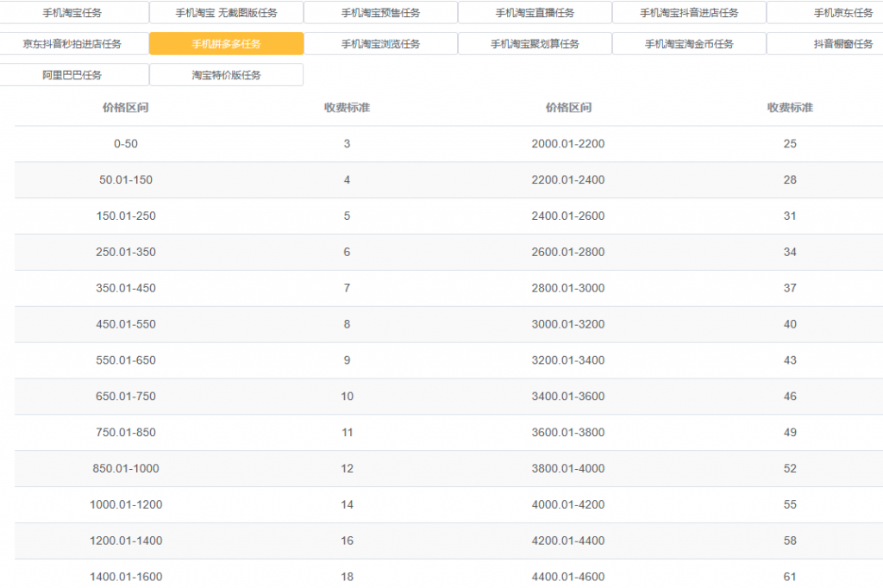This screenshot has height=588, width=883.
Task: Click fee value 18 for 1400.01-1600
Action: [x=347, y=576]
